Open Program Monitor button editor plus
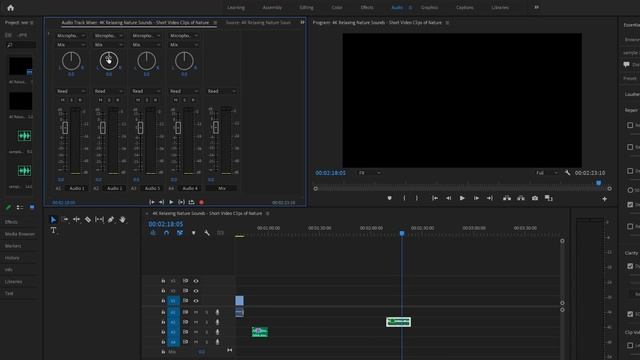The height and width of the screenshot is (360, 640). 604,199
